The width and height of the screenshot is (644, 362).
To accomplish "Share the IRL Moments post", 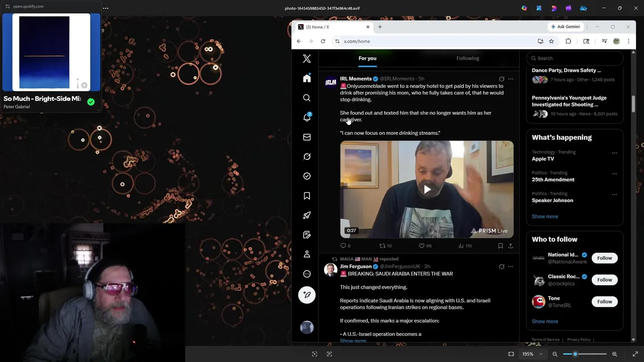I will click(511, 246).
